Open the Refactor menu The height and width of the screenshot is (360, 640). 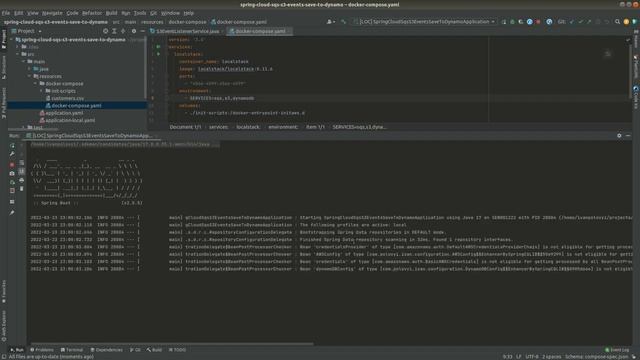coord(92,13)
